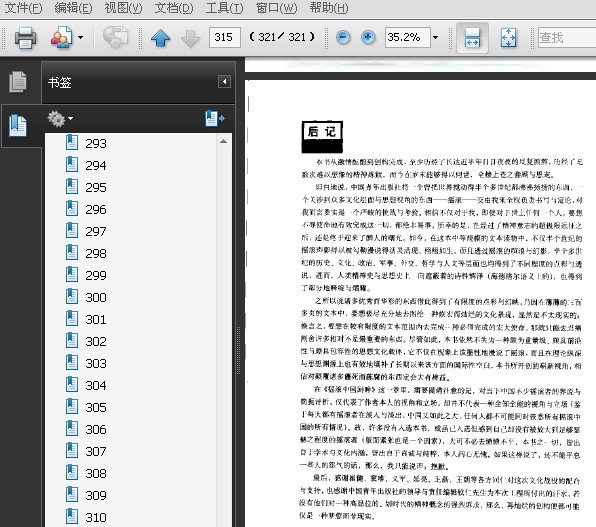
Task: Select bookmark 309
Action: pyautogui.click(x=96, y=495)
